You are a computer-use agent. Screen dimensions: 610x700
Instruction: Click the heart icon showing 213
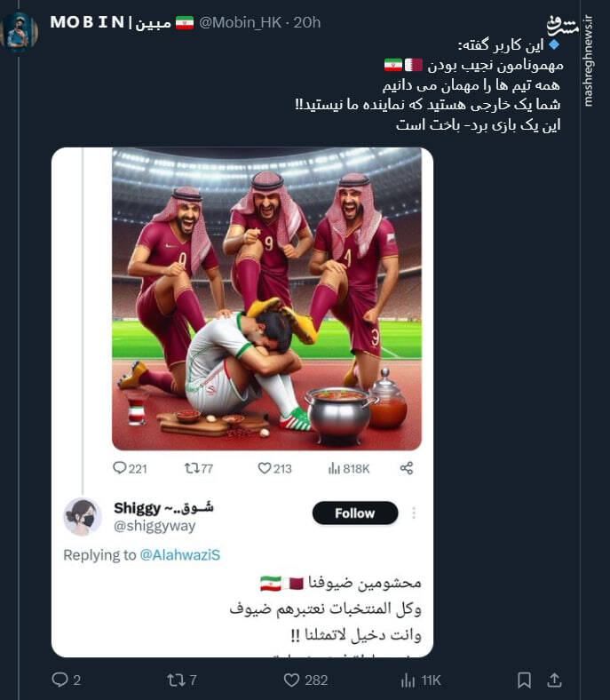click(264, 468)
